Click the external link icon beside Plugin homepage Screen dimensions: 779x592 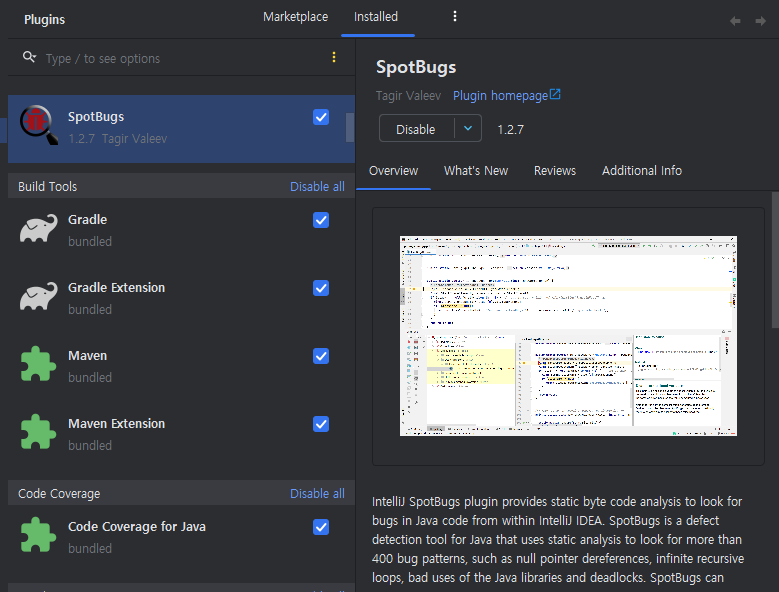click(555, 94)
